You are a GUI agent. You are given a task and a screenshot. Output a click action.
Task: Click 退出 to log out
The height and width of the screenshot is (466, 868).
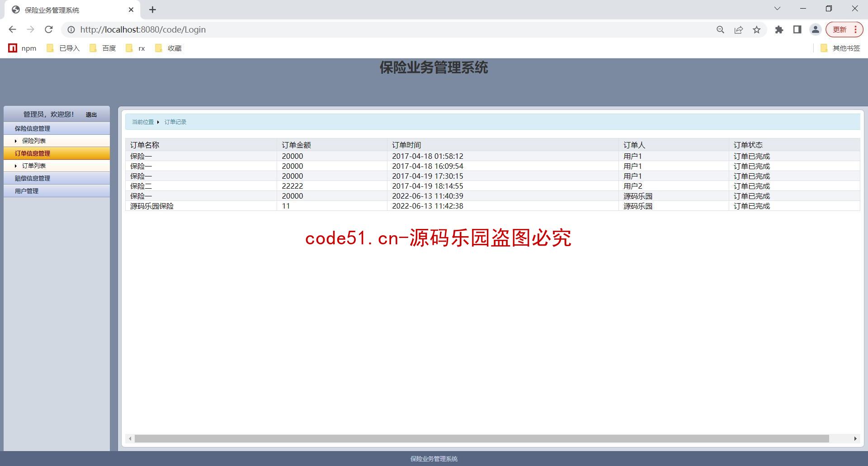[91, 114]
